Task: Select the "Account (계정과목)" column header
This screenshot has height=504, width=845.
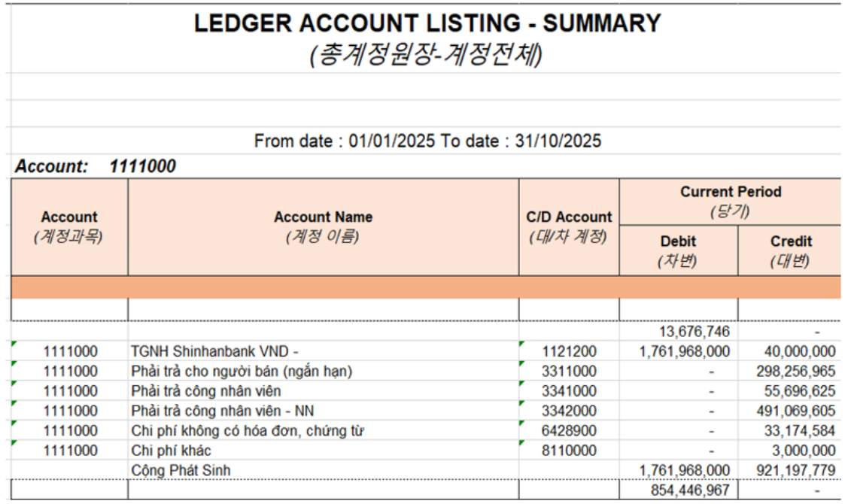Action: [69, 226]
